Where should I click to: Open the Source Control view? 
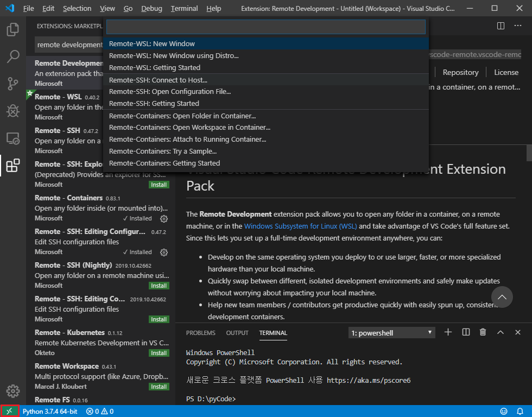[x=13, y=84]
